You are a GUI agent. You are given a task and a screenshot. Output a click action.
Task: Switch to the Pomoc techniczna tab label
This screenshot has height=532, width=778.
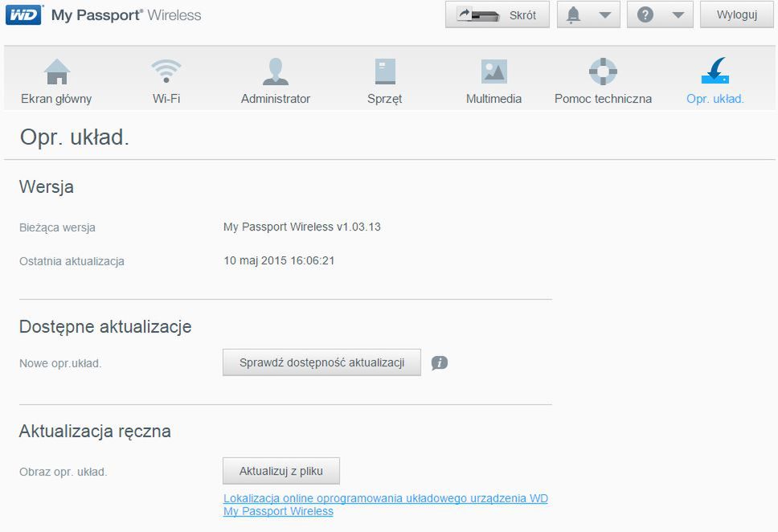tap(603, 99)
